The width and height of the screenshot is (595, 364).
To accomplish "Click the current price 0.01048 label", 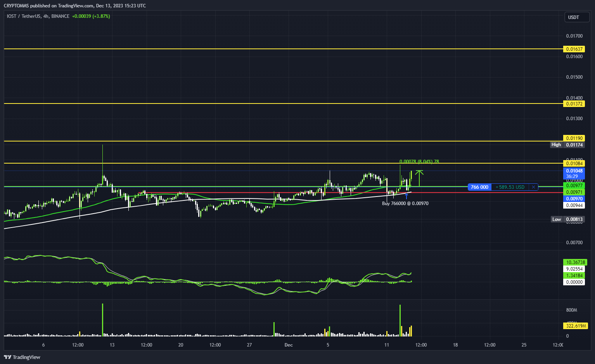I will 574,173.
